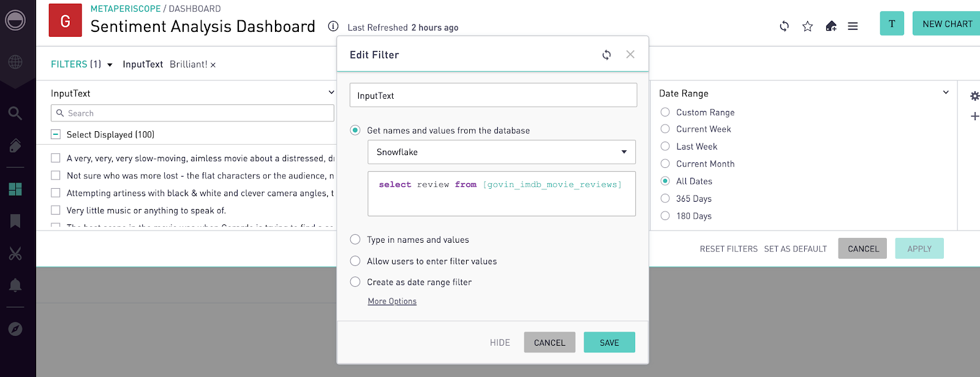The image size is (980, 377).
Task: Refresh filter values in Edit Filter dialog
Action: tap(606, 55)
